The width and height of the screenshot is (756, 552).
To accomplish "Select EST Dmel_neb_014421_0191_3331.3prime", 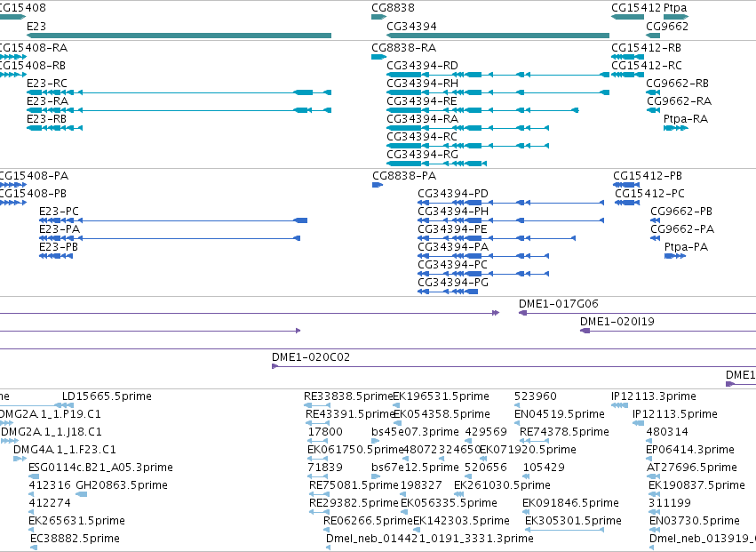I will [430, 539].
